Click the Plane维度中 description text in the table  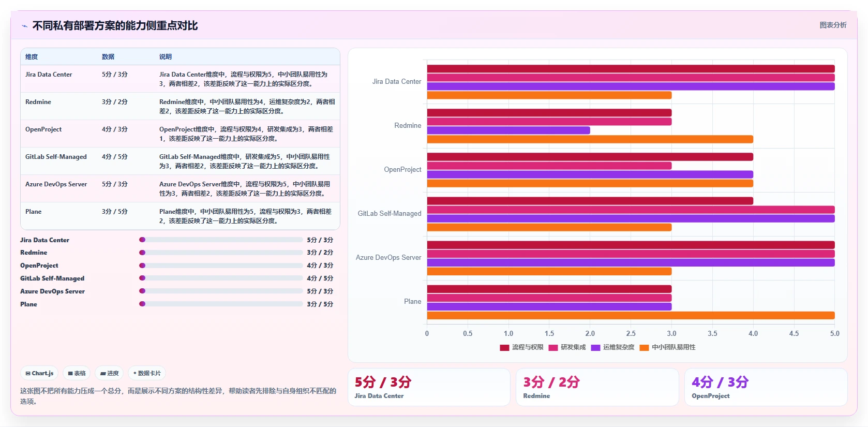(x=246, y=216)
